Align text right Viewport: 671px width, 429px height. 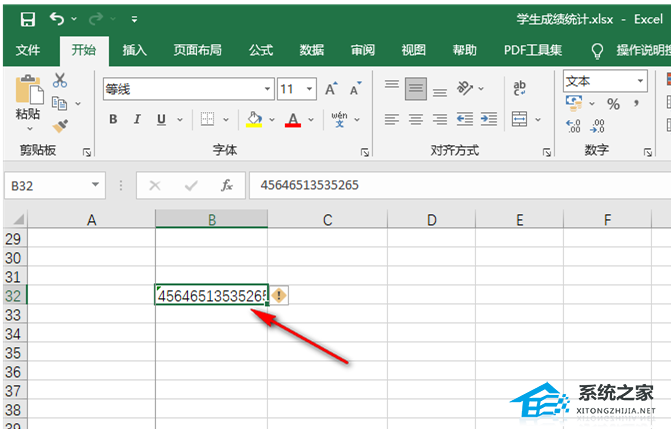[x=439, y=119]
